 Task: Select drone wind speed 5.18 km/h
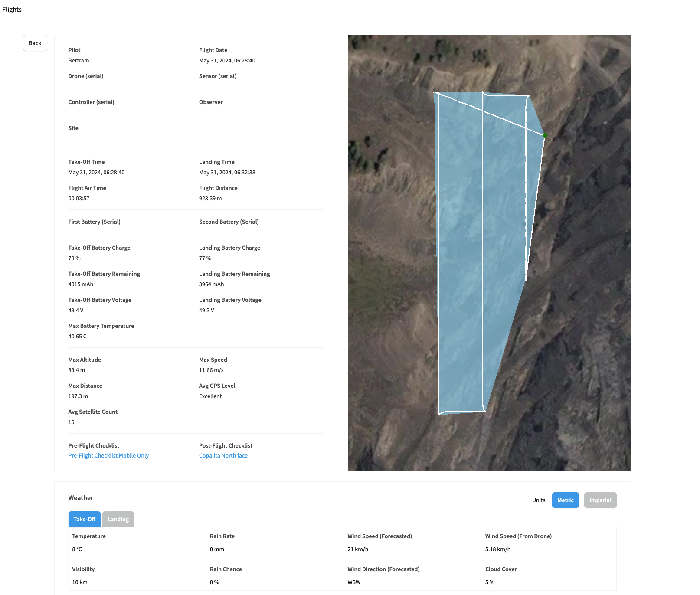pos(498,549)
